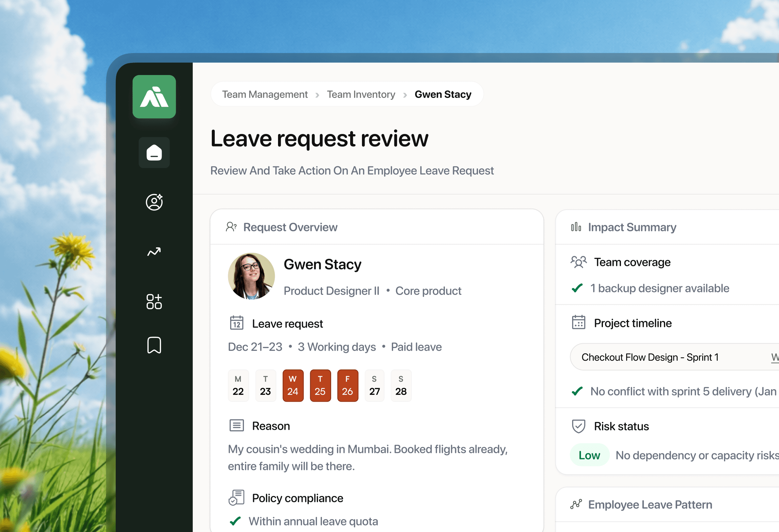The width and height of the screenshot is (779, 532).
Task: Open the Home sidebar icon
Action: [154, 152]
